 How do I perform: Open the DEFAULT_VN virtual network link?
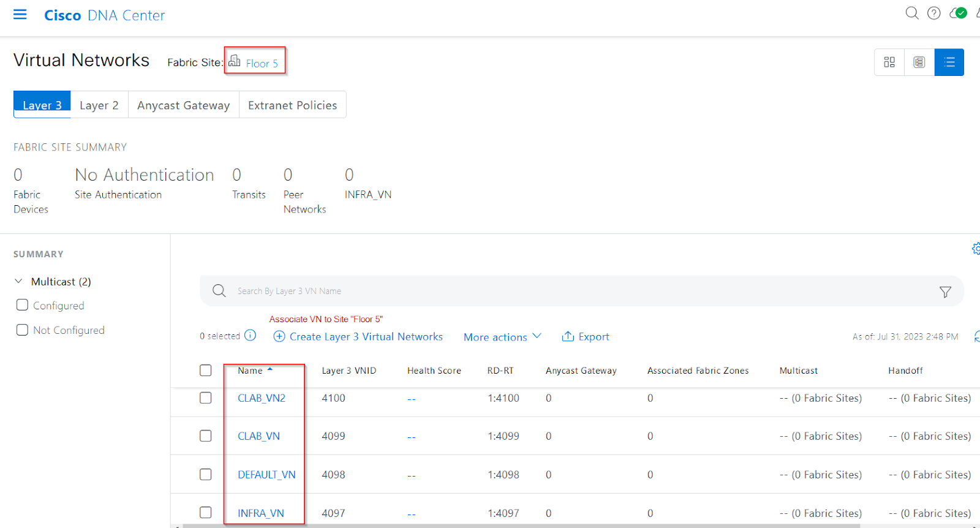(266, 474)
